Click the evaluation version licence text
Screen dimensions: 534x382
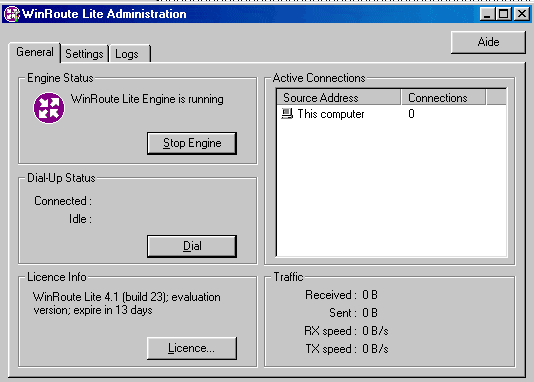click(127, 303)
